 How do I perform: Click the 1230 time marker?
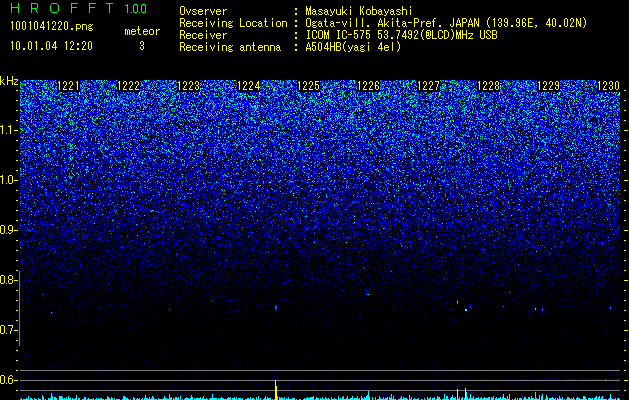coord(609,86)
